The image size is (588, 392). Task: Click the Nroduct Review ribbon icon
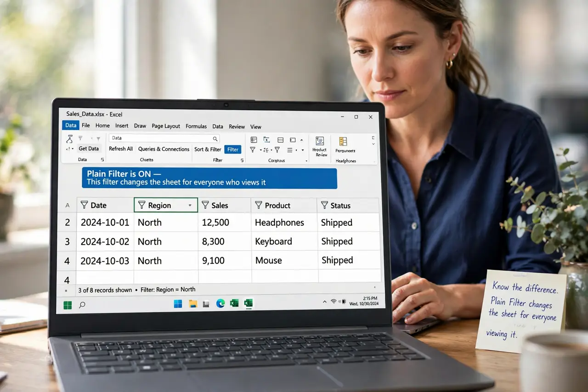click(320, 141)
